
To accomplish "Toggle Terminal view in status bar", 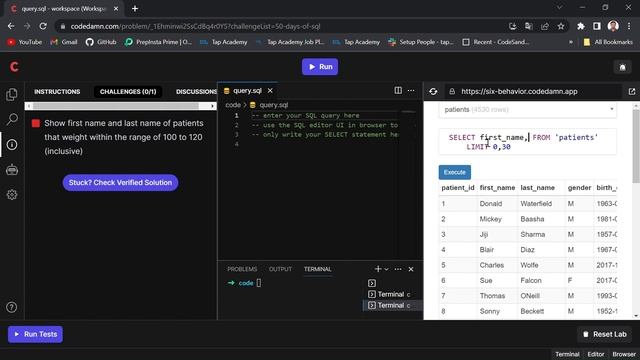I will click(567, 354).
